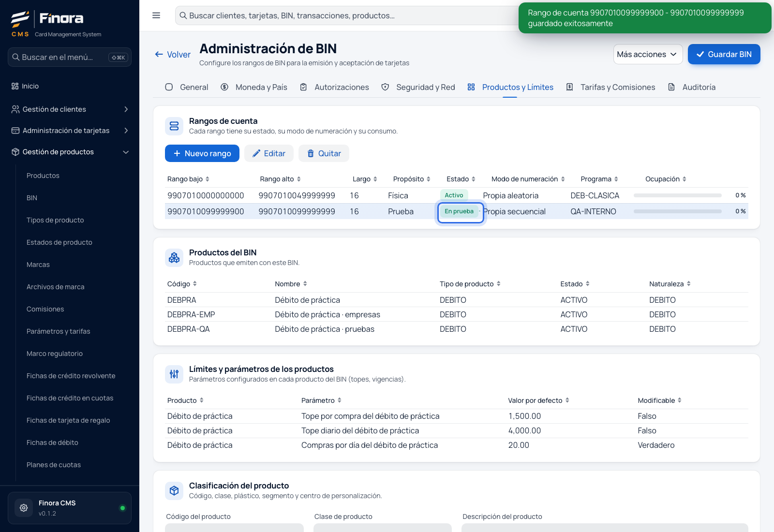Open Tipos de producto in sidebar
774x532 pixels.
tap(55, 220)
